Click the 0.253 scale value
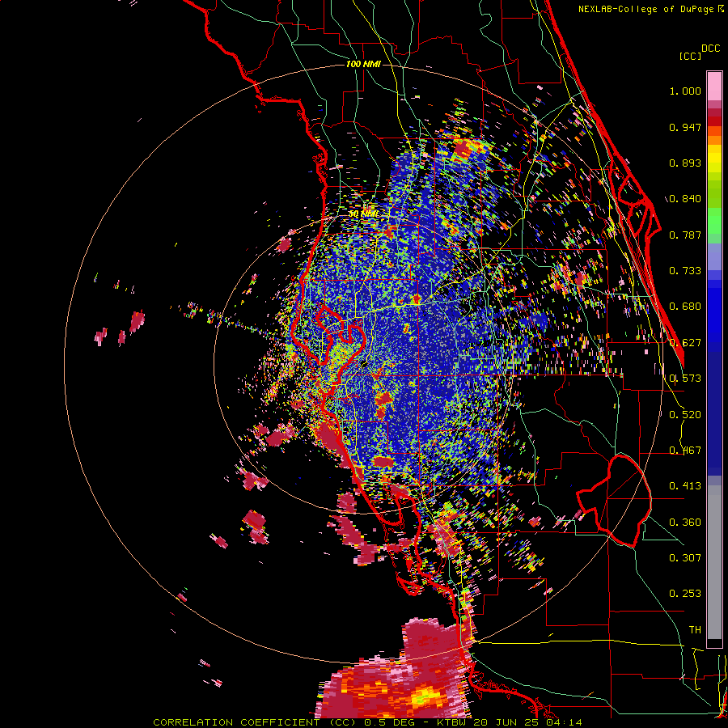Image resolution: width=728 pixels, height=728 pixels. [685, 594]
